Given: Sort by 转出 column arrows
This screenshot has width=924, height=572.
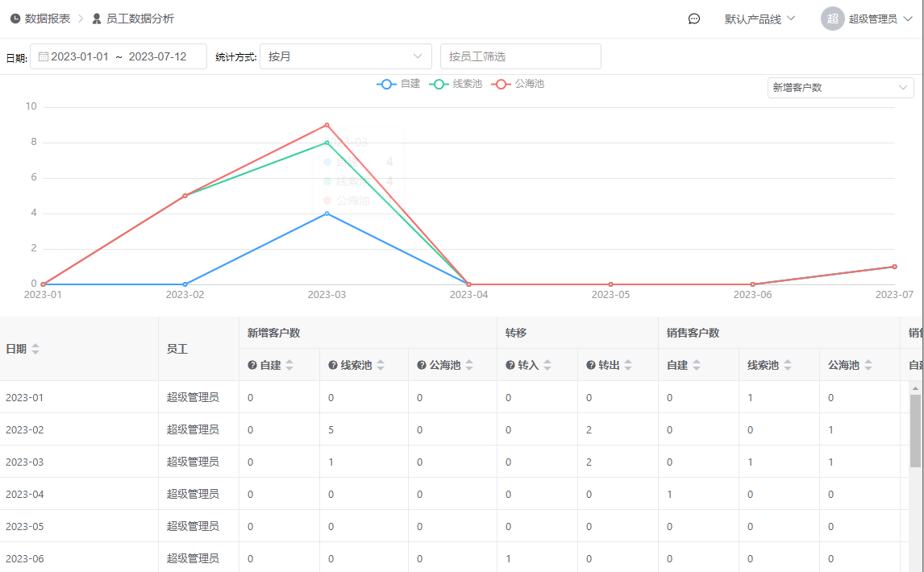Looking at the screenshot, I should 628,365.
